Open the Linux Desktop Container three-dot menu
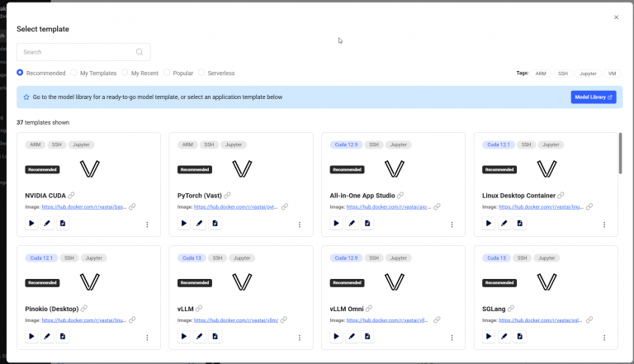The height and width of the screenshot is (364, 634). click(x=604, y=225)
